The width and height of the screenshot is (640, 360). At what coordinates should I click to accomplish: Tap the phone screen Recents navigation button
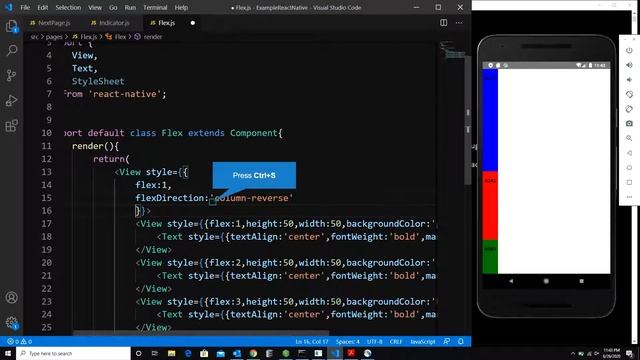tap(581, 281)
